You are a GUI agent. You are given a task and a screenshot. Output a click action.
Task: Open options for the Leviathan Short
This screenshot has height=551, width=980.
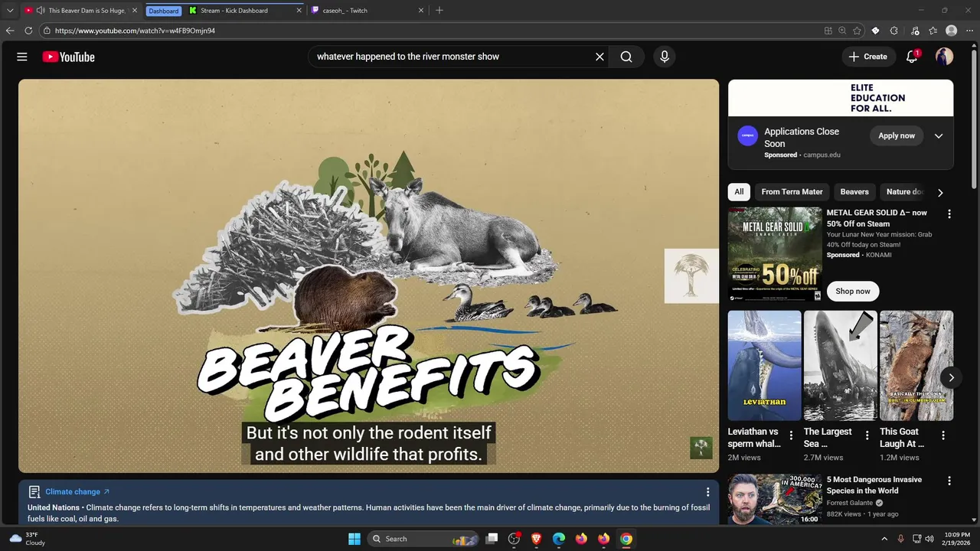coord(791,435)
